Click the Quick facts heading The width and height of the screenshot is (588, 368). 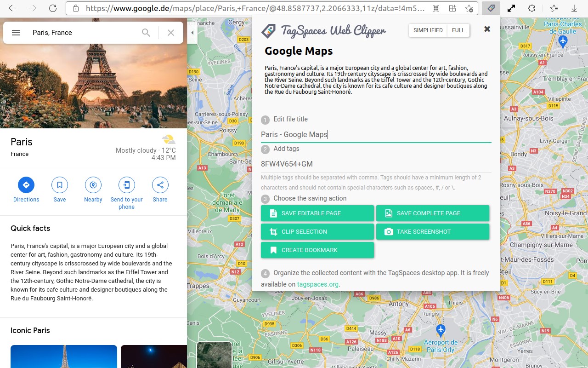[x=30, y=229]
